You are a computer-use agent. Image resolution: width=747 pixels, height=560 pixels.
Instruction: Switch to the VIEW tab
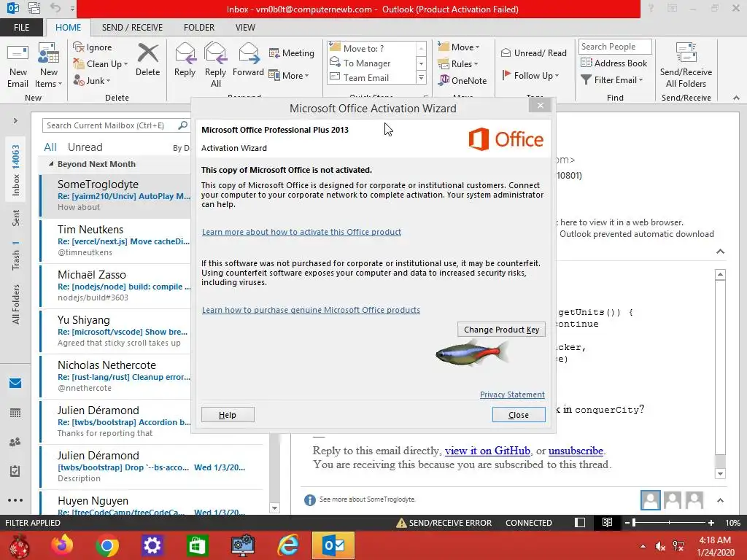245,27
